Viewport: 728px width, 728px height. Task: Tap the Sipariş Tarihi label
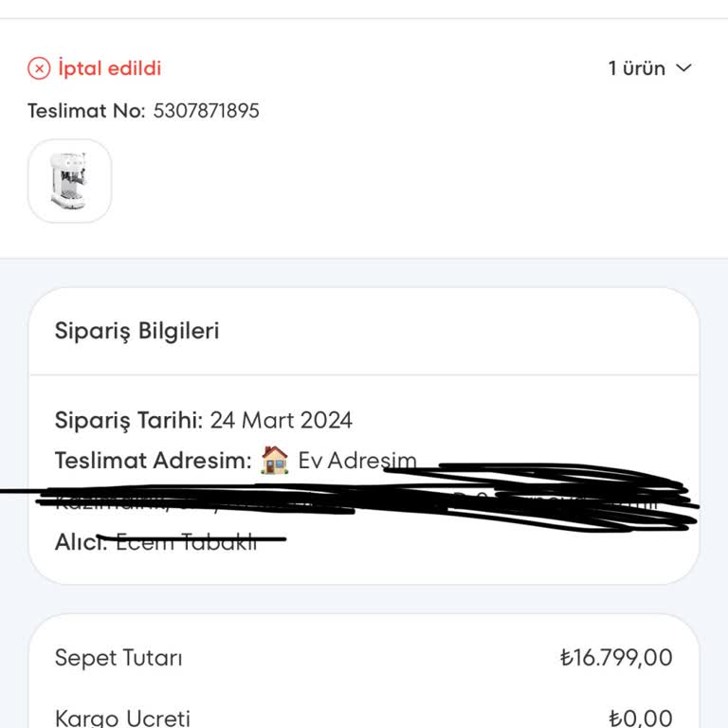129,420
